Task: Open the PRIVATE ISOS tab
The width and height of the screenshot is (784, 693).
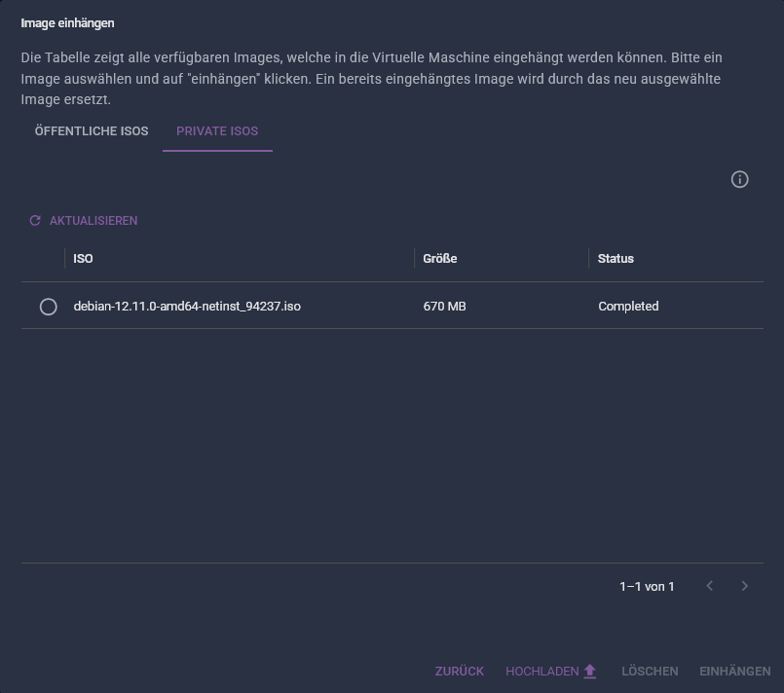Action: click(x=217, y=130)
